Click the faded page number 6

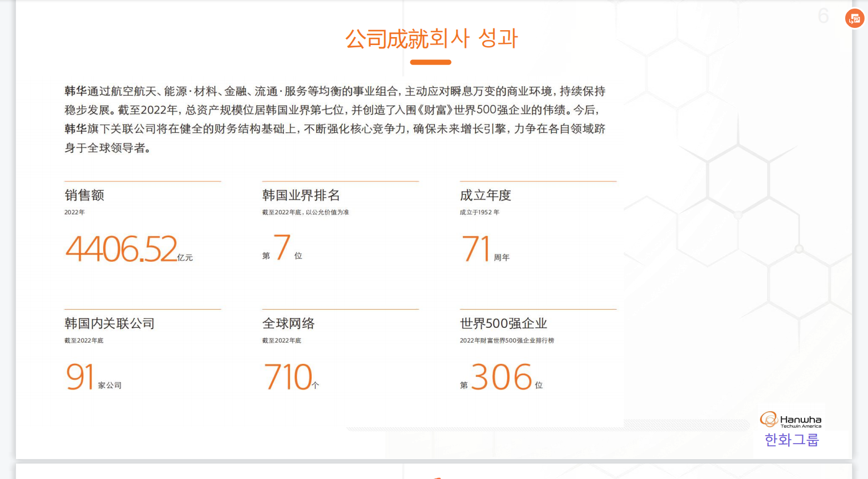(823, 16)
